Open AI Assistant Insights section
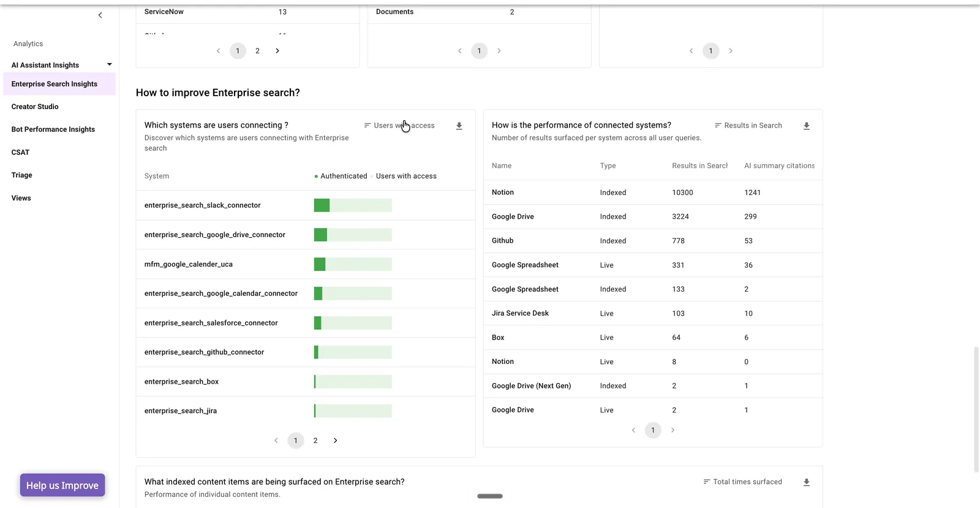Image resolution: width=980 pixels, height=508 pixels. (x=45, y=65)
